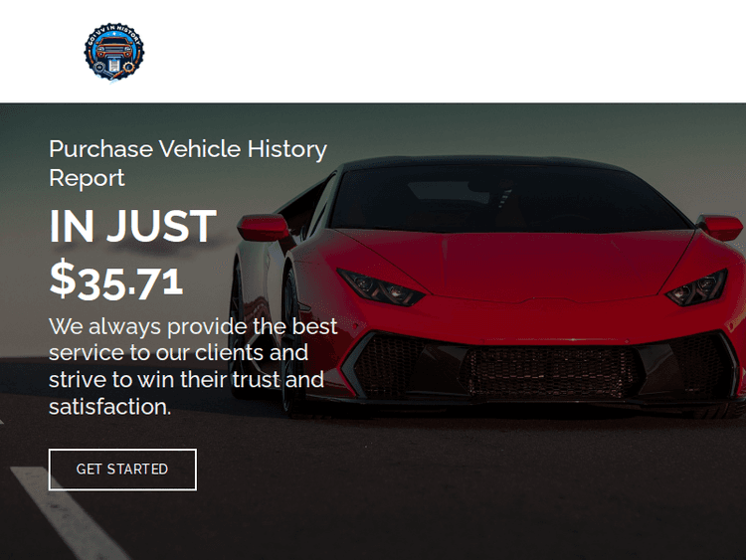Select the Purchase Vehicle History Report heading
Screen dimensions: 746x560
(188, 163)
